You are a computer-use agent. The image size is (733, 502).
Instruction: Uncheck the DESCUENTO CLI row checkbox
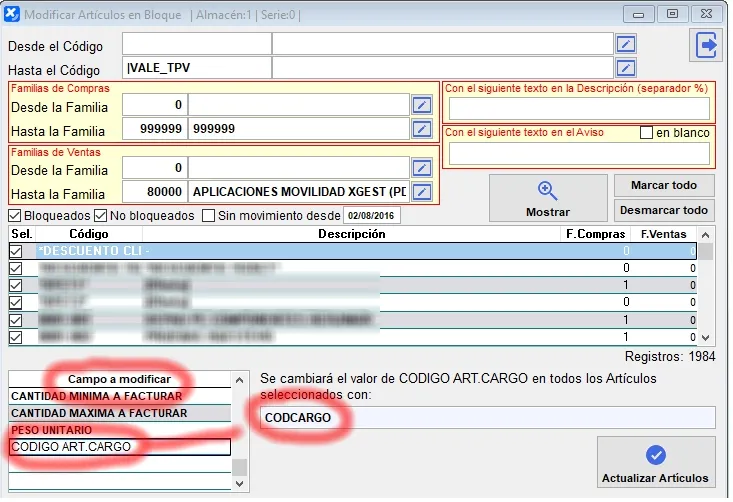16,251
